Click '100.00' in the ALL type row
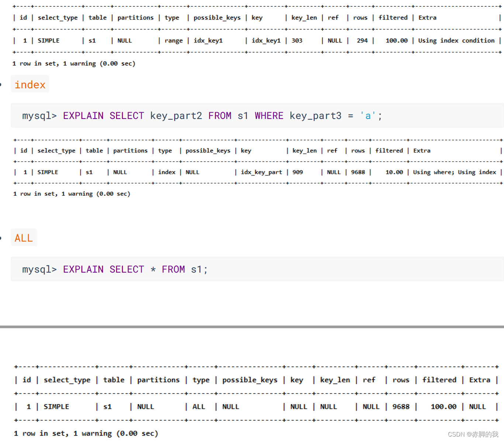 (x=443, y=407)
